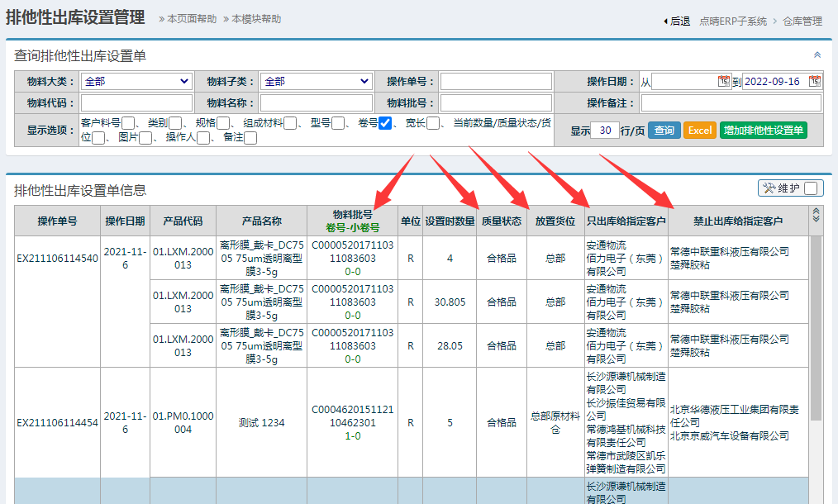Click the blue 查询 search button
This screenshot has width=838, height=504.
pos(664,131)
